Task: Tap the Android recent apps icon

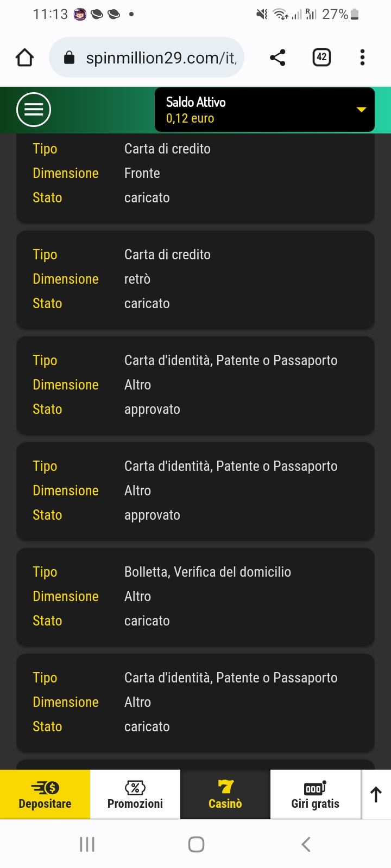Action: tap(87, 844)
